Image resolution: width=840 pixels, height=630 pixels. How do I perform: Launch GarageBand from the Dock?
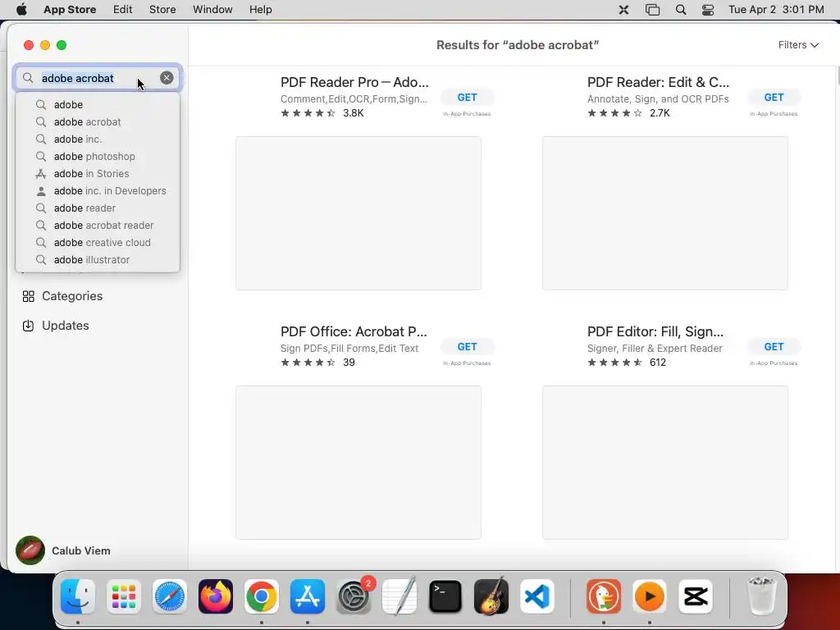coord(491,596)
